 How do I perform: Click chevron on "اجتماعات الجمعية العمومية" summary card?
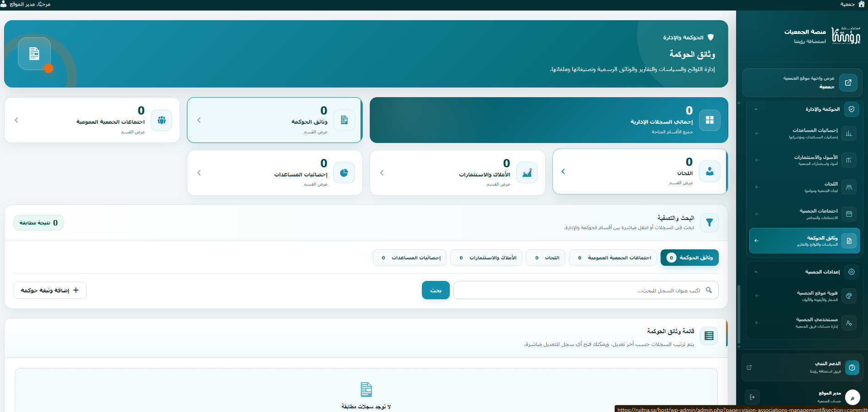click(16, 120)
